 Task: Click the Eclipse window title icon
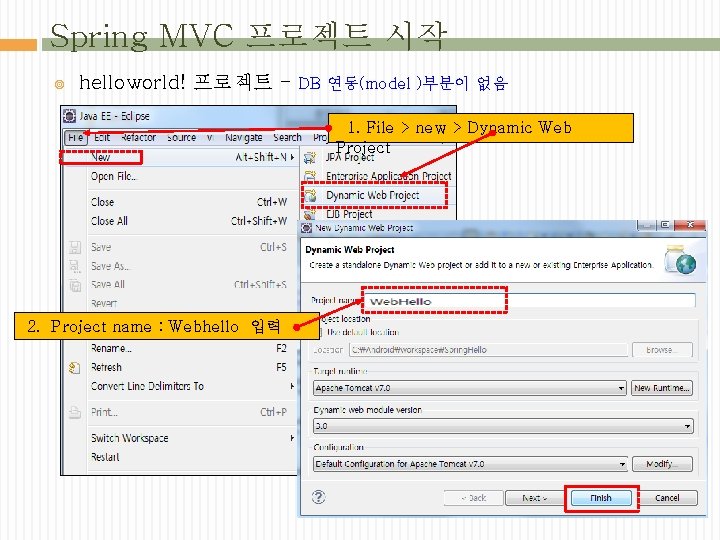point(69,116)
